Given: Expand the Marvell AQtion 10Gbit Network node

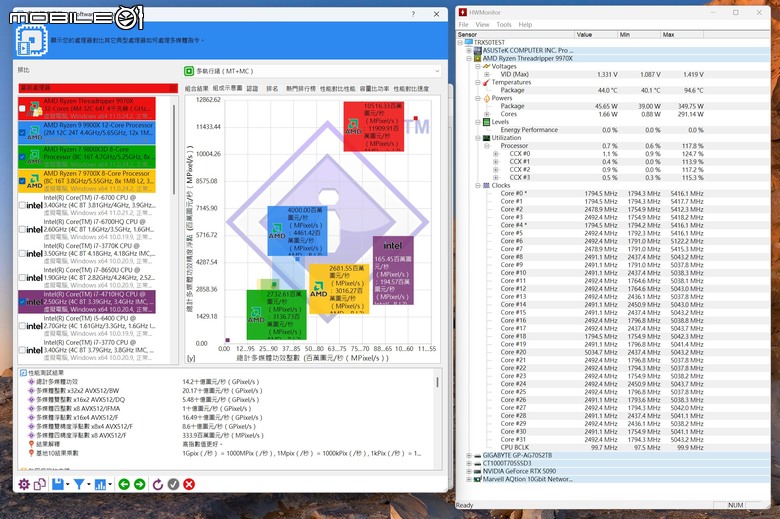Looking at the screenshot, I should (x=469, y=479).
